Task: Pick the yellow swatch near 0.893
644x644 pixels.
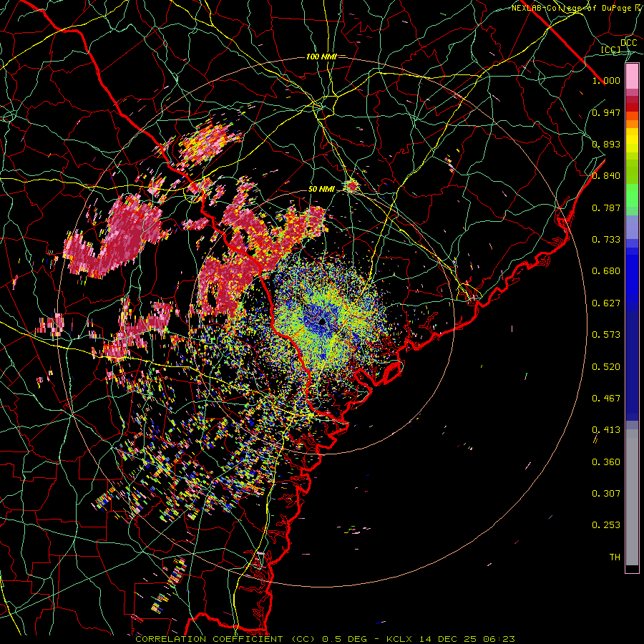Action: click(632, 140)
